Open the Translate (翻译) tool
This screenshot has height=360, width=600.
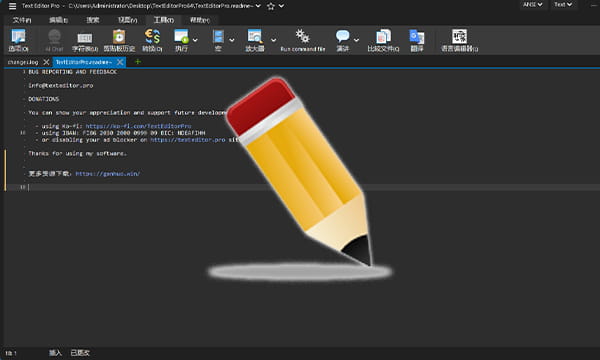coord(417,41)
